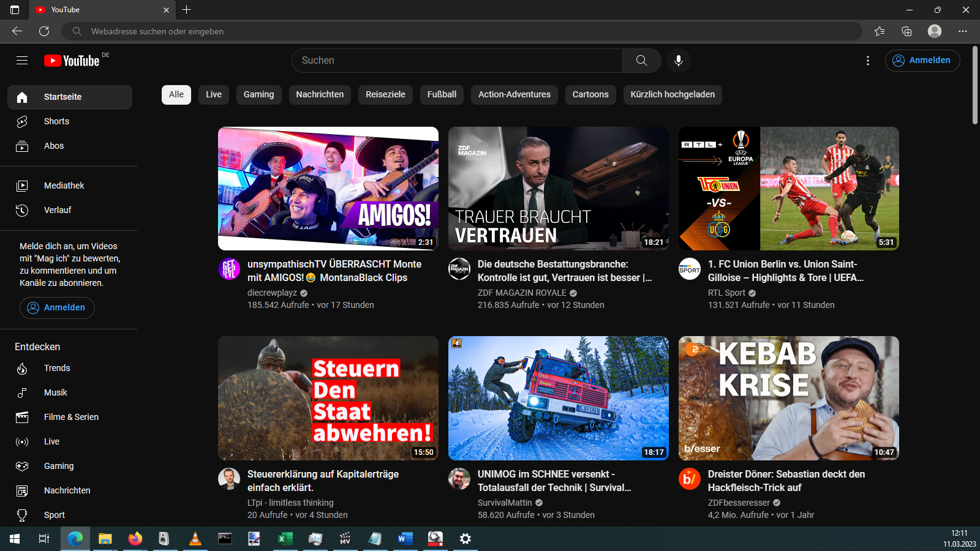Open browser profile avatar
The image size is (980, 551).
(935, 31)
